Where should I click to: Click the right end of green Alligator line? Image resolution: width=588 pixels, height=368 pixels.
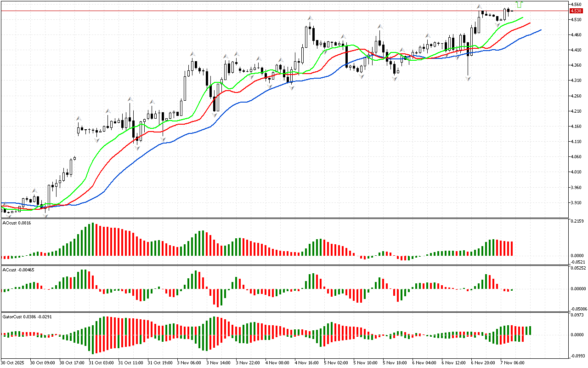(523, 17)
